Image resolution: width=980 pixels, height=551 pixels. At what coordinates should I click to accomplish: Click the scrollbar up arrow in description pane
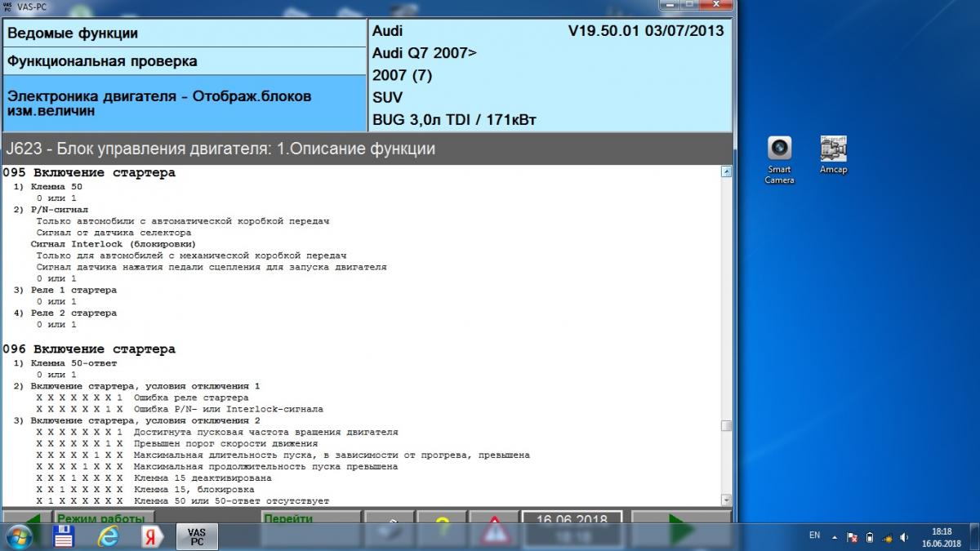726,172
